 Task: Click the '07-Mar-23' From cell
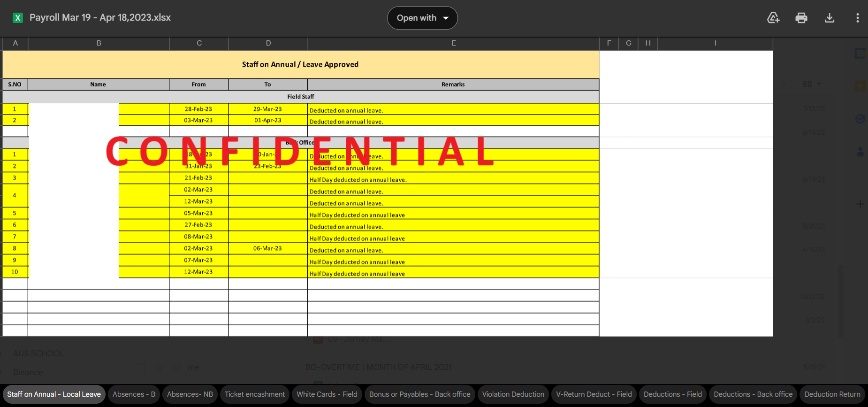click(198, 260)
